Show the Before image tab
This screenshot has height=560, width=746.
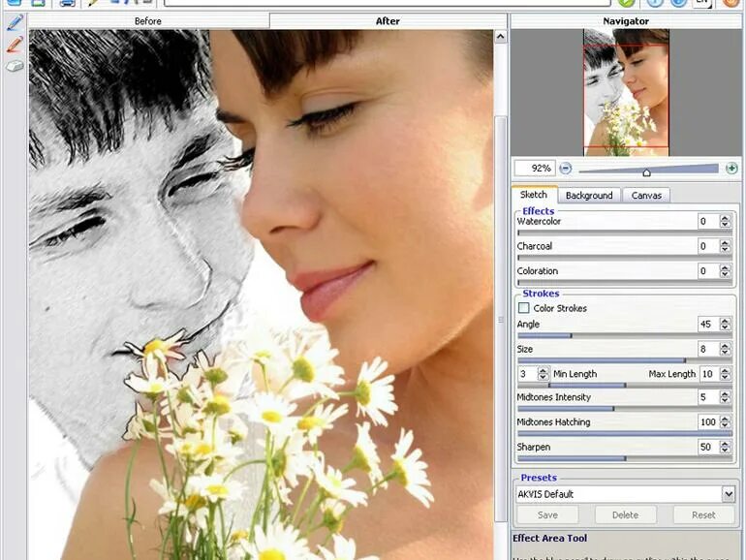coord(148,21)
